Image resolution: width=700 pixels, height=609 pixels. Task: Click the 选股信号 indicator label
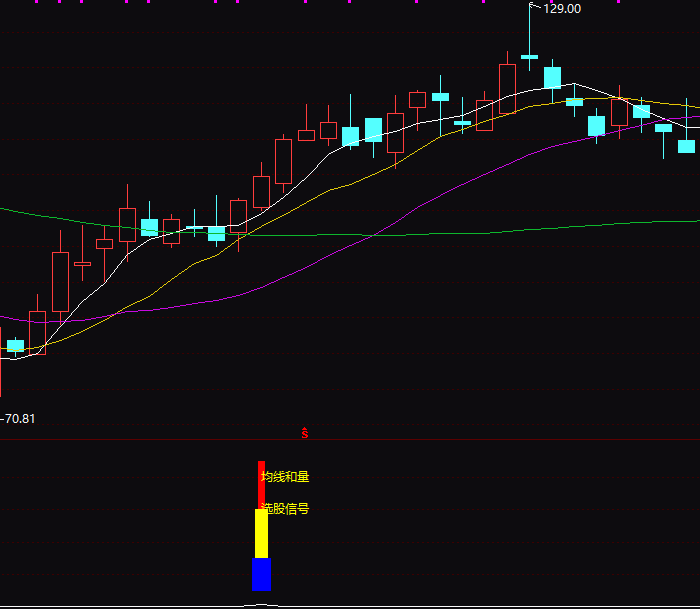[x=285, y=509]
